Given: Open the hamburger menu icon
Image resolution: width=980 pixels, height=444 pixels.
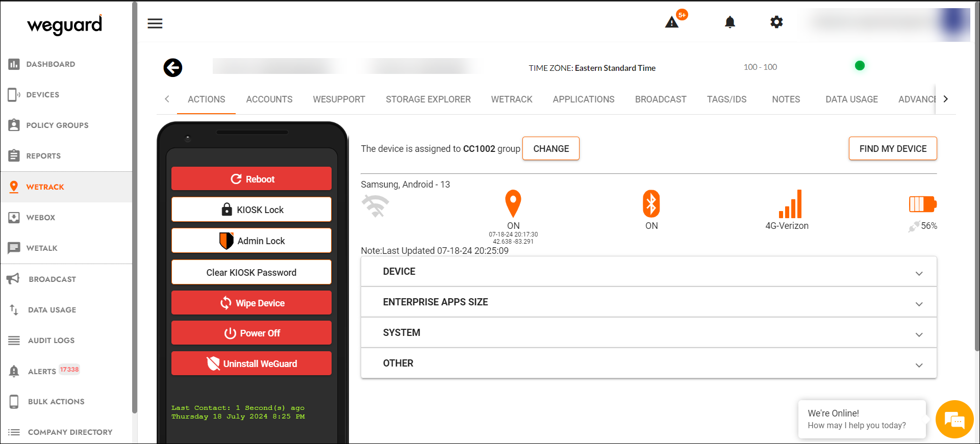Looking at the screenshot, I should [155, 23].
